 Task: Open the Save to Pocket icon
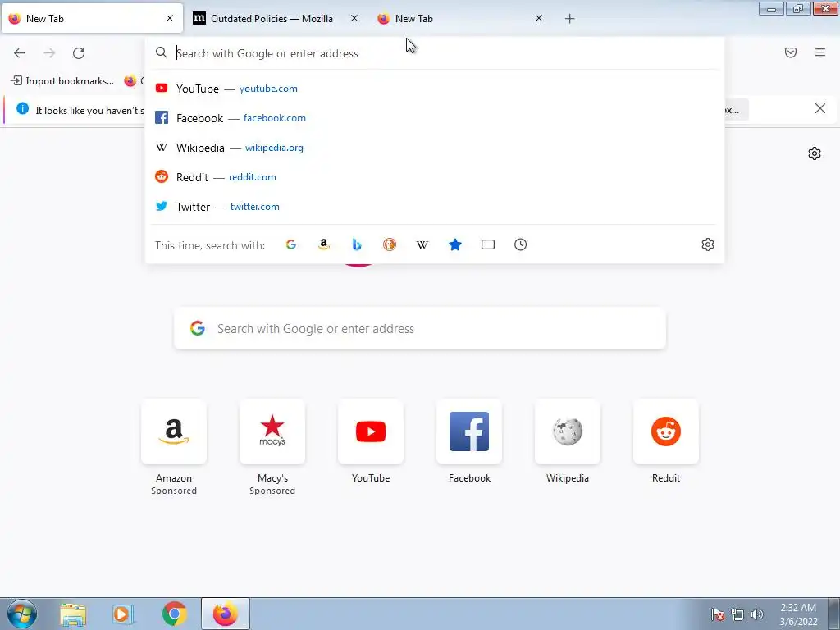click(791, 52)
